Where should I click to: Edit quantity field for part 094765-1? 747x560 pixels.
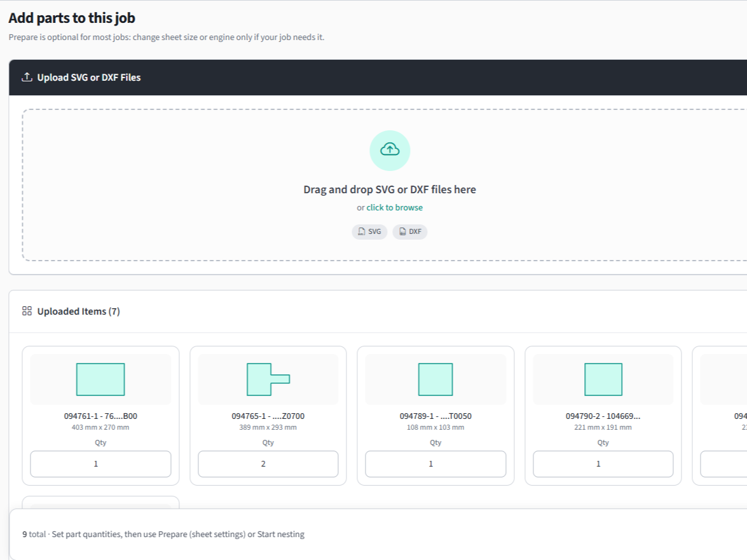click(x=268, y=464)
